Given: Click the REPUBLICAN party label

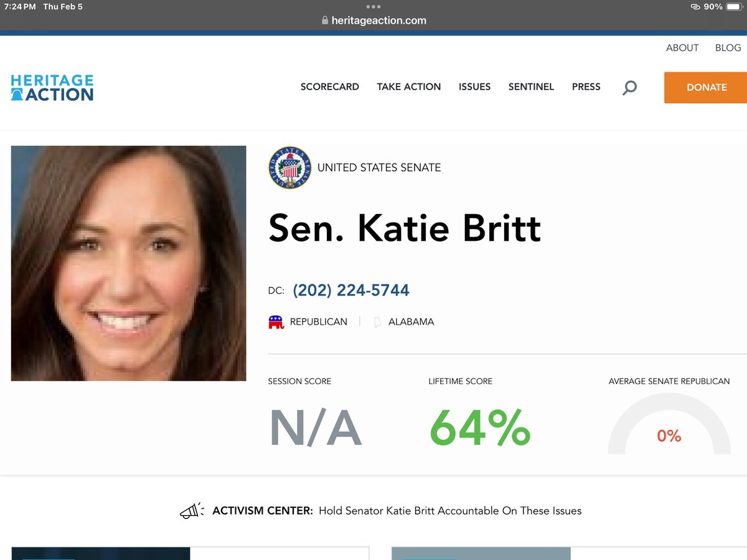Looking at the screenshot, I should (319, 322).
